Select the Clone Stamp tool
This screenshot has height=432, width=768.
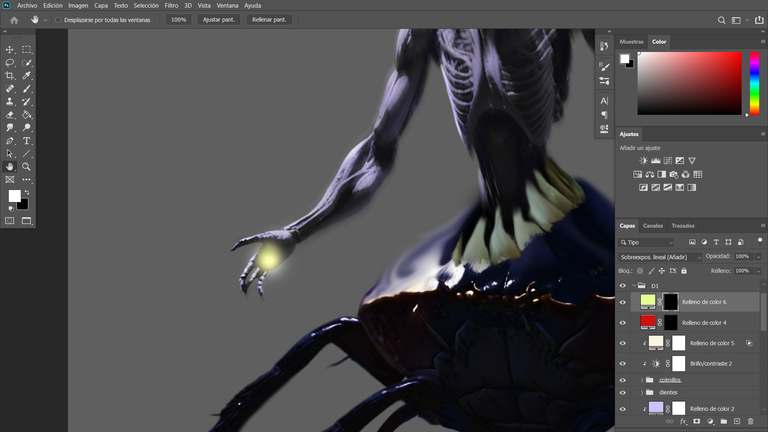(x=9, y=101)
